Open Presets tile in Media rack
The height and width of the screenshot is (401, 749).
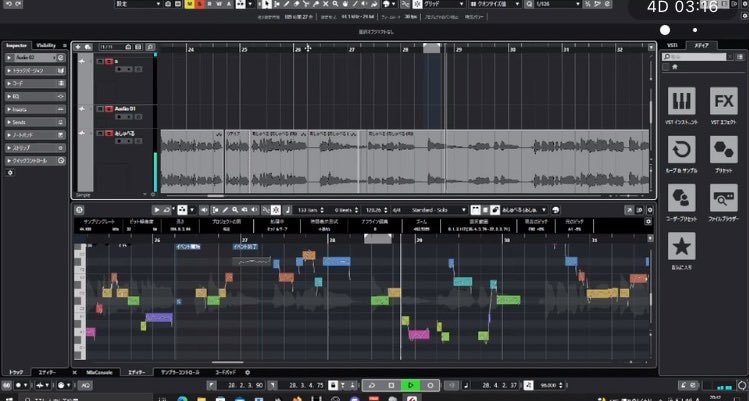pyautogui.click(x=724, y=150)
